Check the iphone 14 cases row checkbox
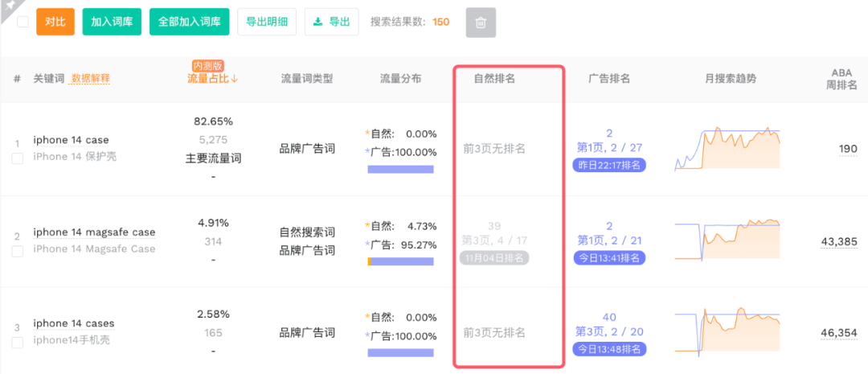This screenshot has height=374, width=868. 17,343
